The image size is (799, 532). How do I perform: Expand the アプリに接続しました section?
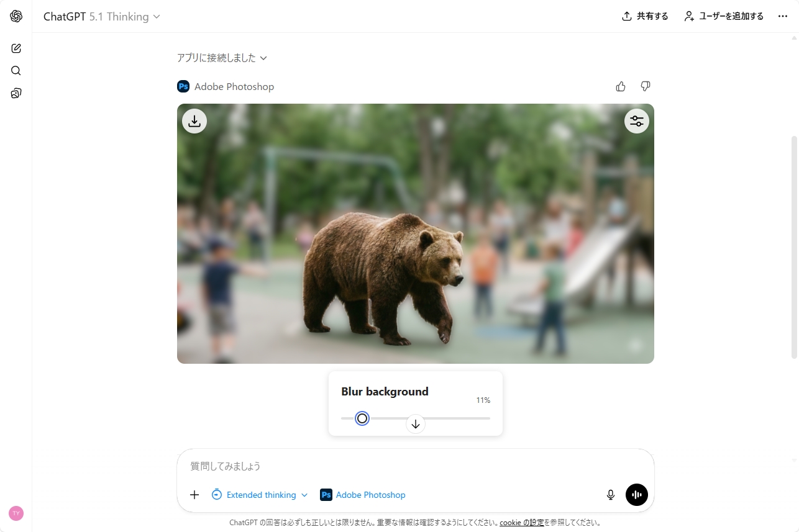coord(222,58)
